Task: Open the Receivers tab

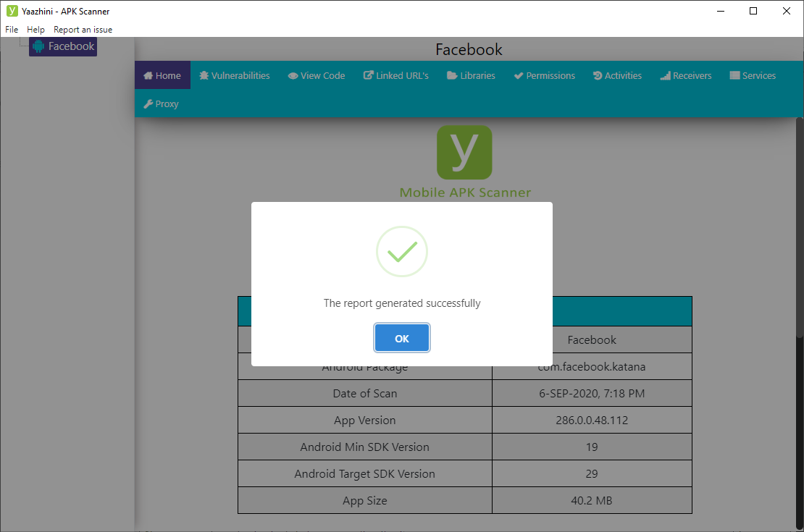Action: point(686,75)
